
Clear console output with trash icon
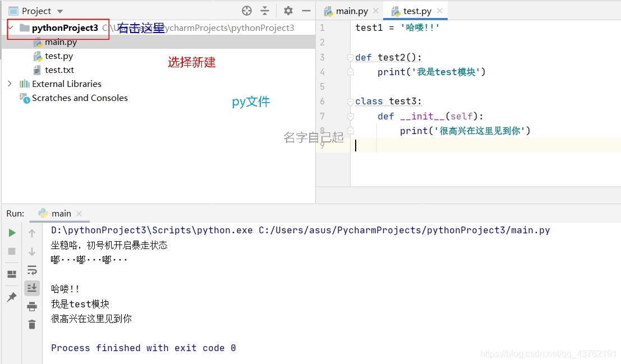pyautogui.click(x=32, y=324)
